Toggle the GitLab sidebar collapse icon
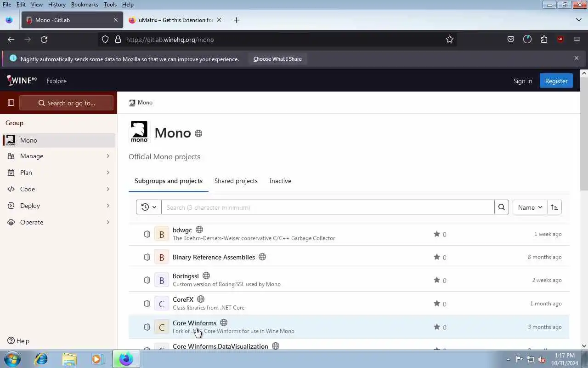The image size is (588, 368). (x=11, y=103)
